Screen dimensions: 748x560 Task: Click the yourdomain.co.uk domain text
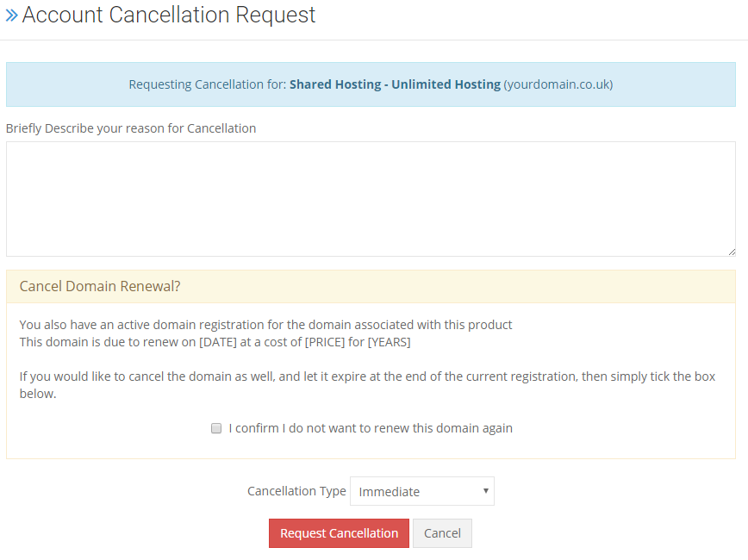[558, 84]
